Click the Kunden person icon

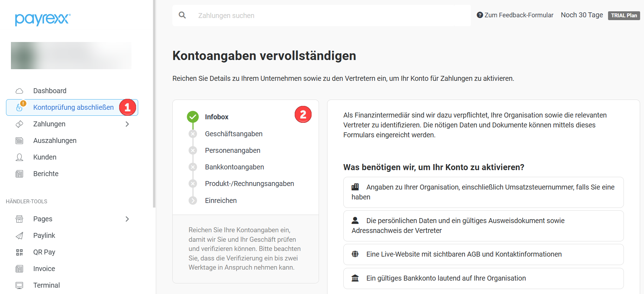[19, 157]
